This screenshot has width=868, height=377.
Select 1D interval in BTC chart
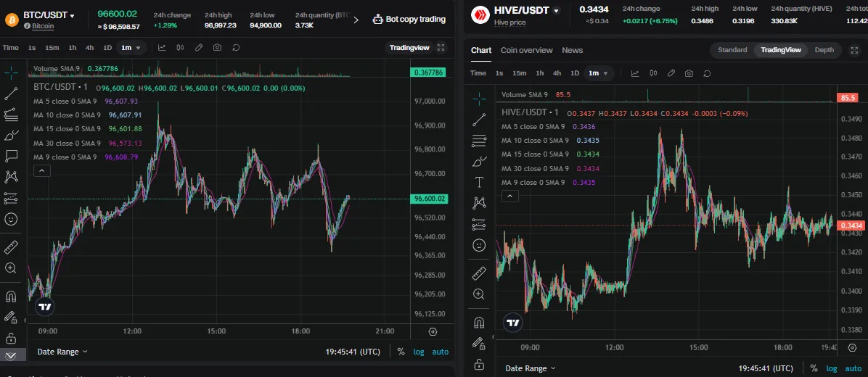click(107, 48)
